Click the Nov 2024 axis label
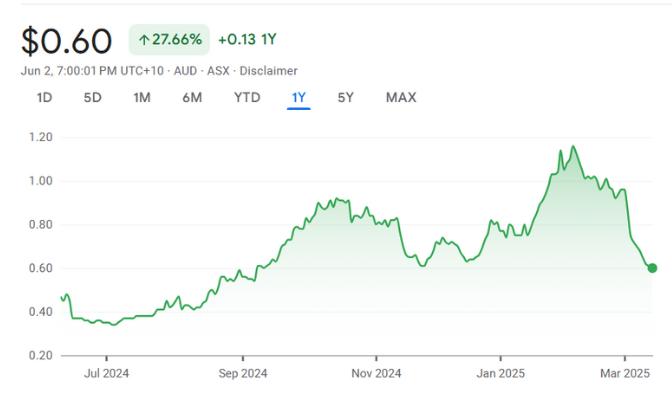 (376, 374)
